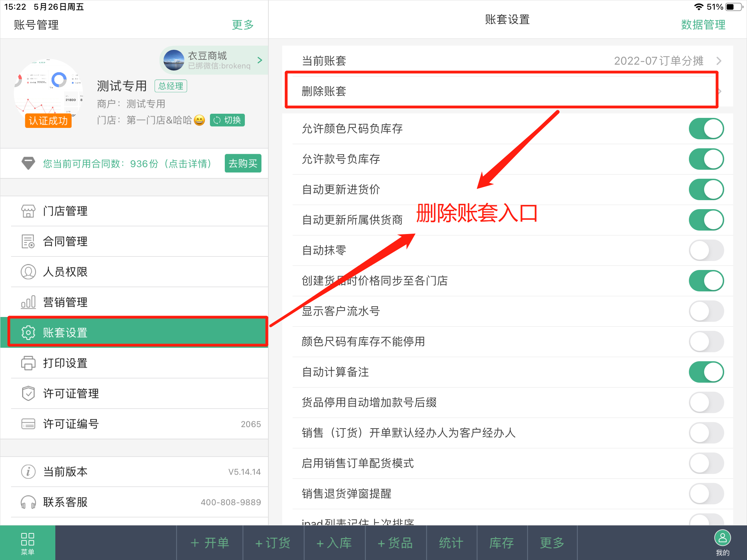This screenshot has width=747, height=560.
Task: Enable 显示客户流水号 switch
Action: tap(706, 311)
